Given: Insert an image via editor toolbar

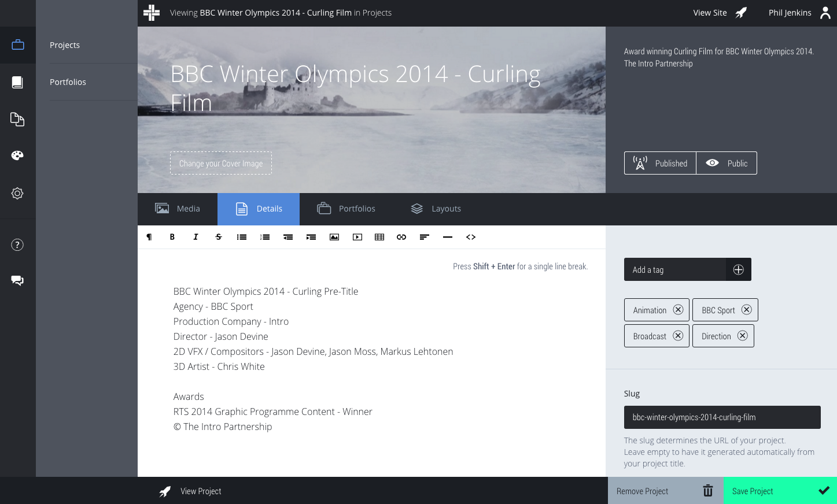Looking at the screenshot, I should (334, 237).
